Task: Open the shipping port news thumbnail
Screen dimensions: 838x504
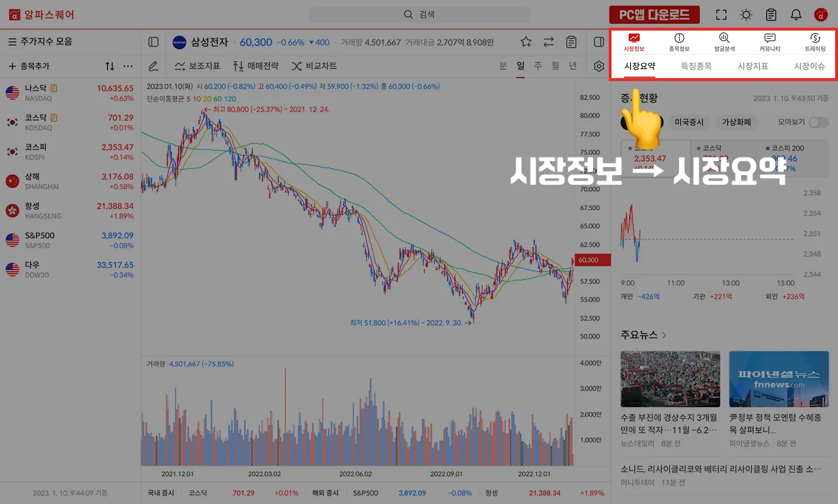Action: (x=670, y=379)
